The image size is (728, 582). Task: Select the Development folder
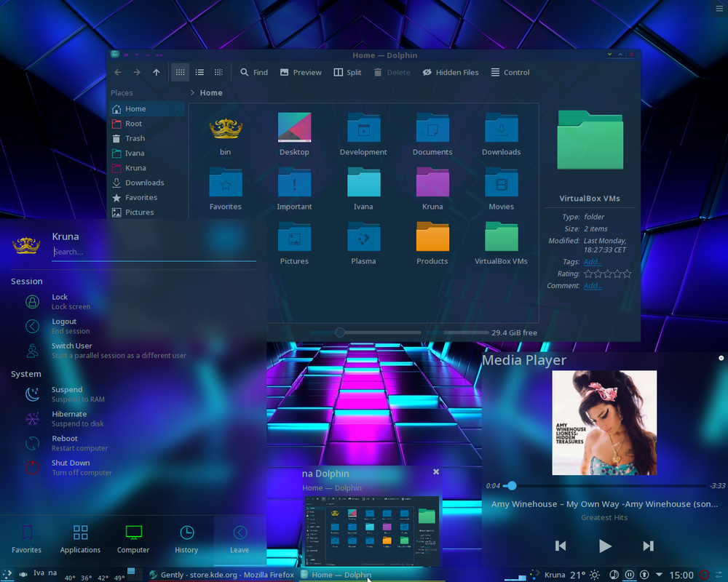363,134
